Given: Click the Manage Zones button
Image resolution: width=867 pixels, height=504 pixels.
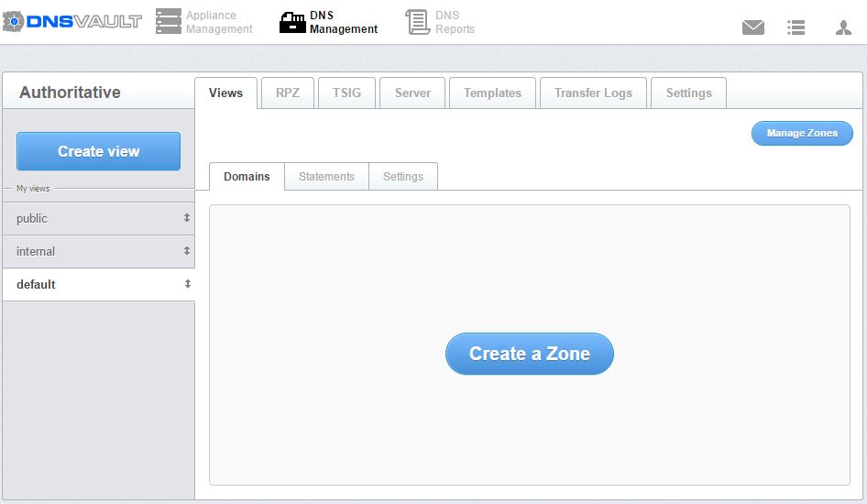Looking at the screenshot, I should click(x=802, y=134).
